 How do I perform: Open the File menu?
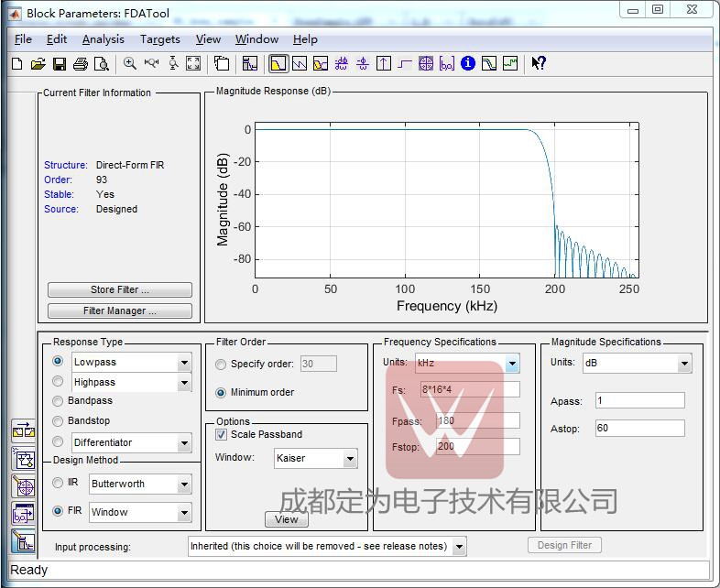point(23,39)
